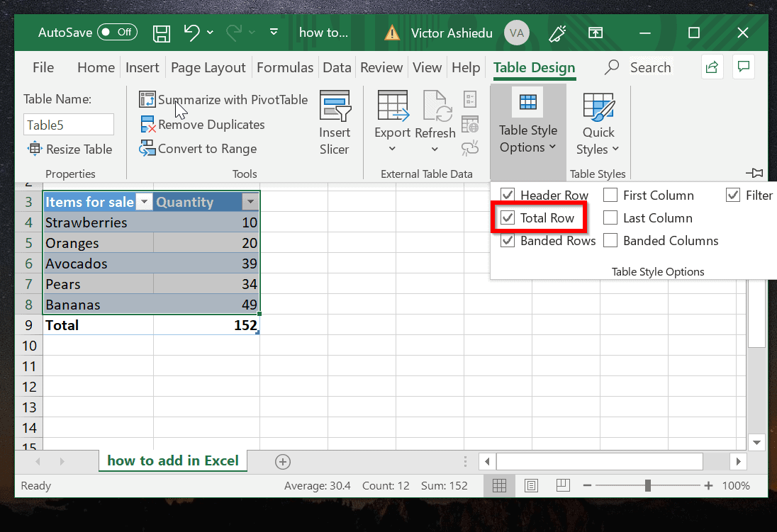The height and width of the screenshot is (532, 777).
Task: Select row header 9
Action: [29, 325]
